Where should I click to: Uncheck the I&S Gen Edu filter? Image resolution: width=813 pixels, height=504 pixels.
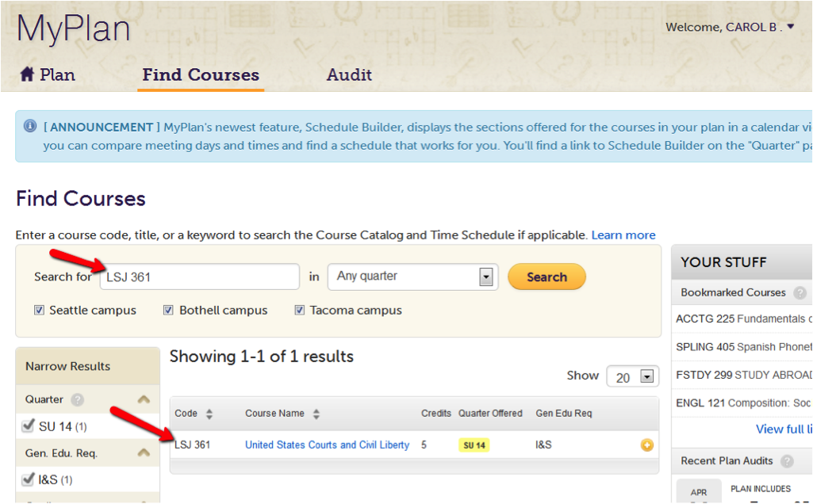28,479
